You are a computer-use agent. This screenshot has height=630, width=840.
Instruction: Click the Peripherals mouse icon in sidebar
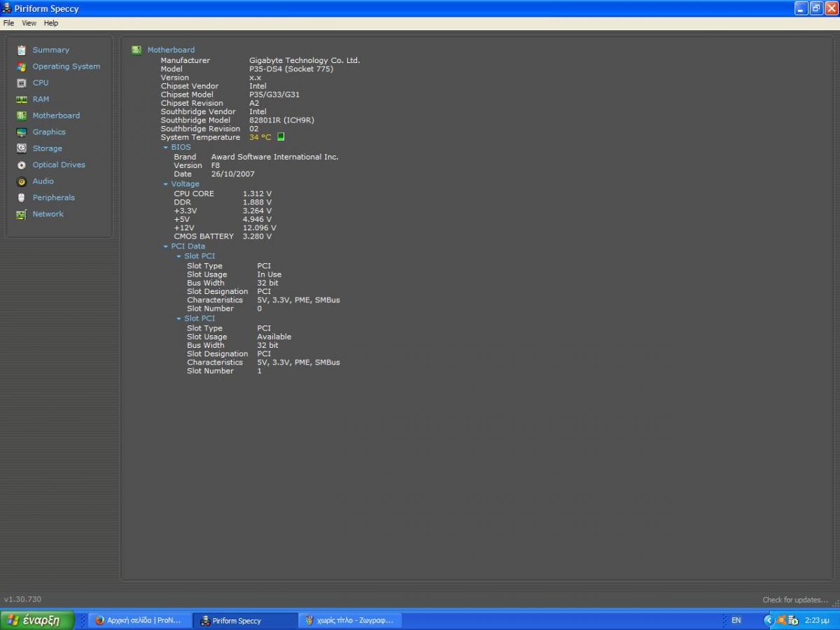coord(21,197)
